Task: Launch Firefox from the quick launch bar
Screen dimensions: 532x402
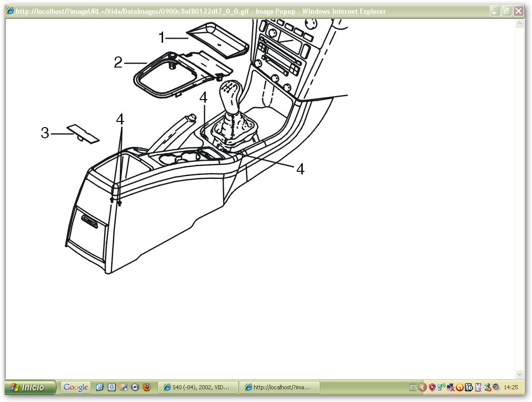Action: pos(147,387)
